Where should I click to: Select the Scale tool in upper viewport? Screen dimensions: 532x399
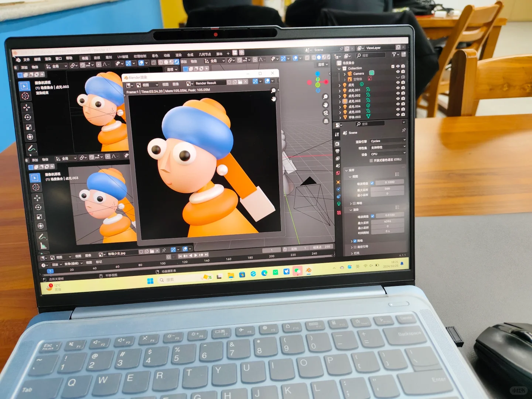tap(29, 127)
